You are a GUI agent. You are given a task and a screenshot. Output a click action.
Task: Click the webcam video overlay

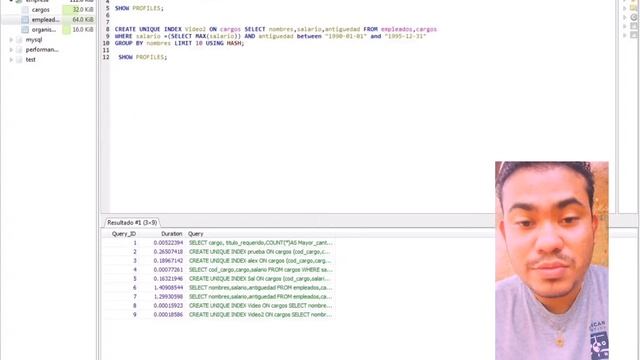(x=552, y=260)
